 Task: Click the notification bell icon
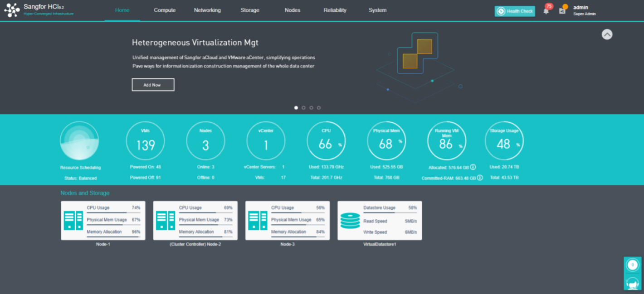pyautogui.click(x=546, y=11)
